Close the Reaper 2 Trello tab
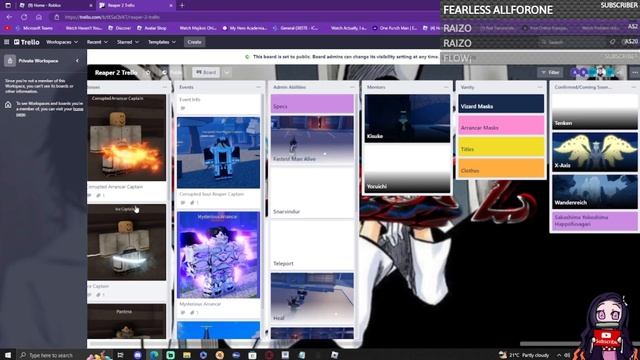Viewport: 640px width, 360px height. coord(171,5)
